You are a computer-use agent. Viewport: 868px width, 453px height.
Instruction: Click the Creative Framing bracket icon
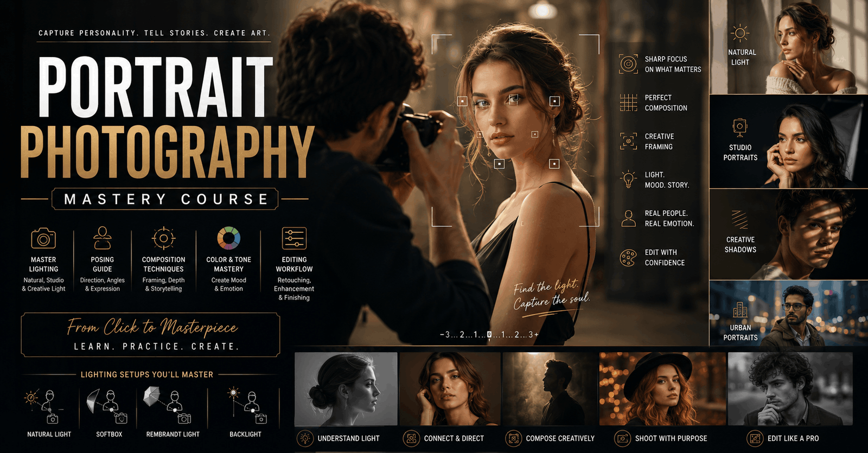coord(628,141)
